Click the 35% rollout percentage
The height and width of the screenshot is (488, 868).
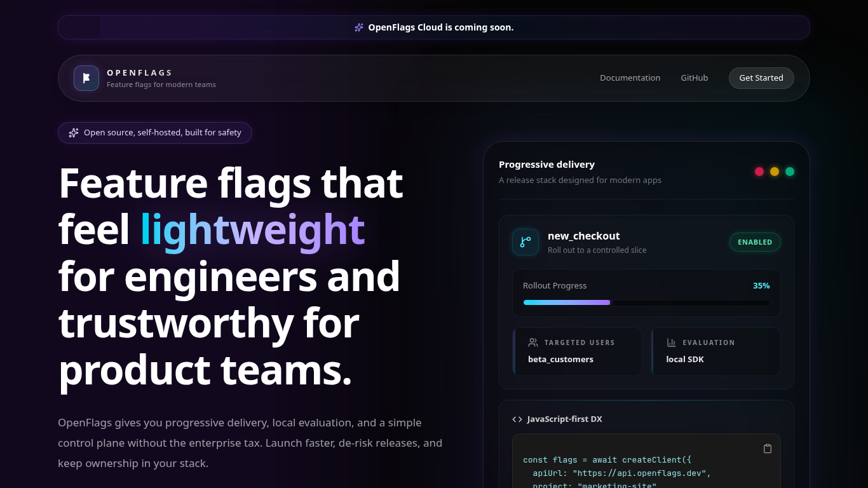[761, 286]
